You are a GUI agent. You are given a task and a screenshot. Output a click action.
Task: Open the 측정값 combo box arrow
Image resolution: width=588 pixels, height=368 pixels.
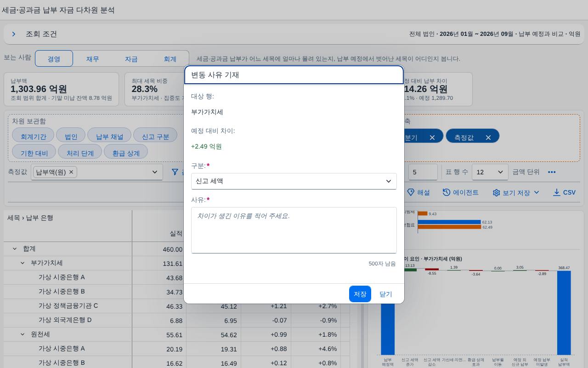click(155, 172)
